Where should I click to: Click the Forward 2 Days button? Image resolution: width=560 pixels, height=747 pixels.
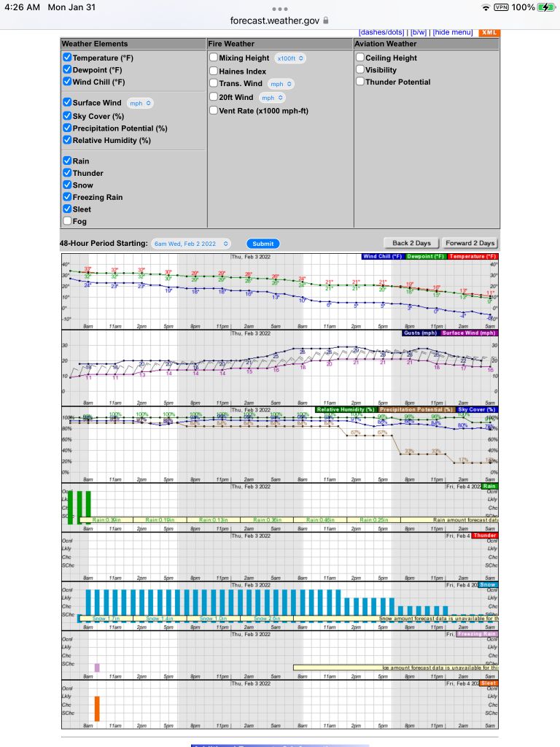(470, 243)
